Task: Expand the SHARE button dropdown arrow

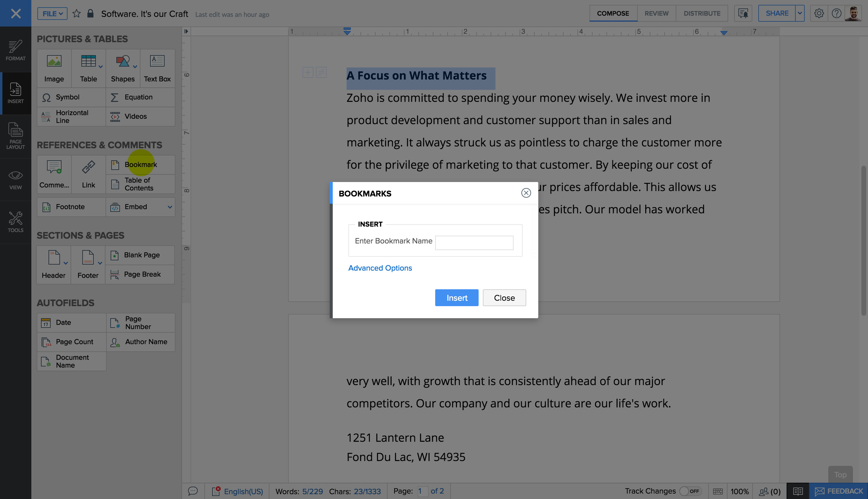Action: (x=800, y=13)
